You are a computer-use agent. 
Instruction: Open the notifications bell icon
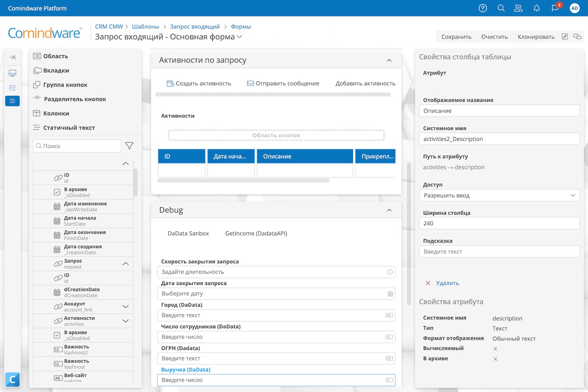click(x=537, y=8)
